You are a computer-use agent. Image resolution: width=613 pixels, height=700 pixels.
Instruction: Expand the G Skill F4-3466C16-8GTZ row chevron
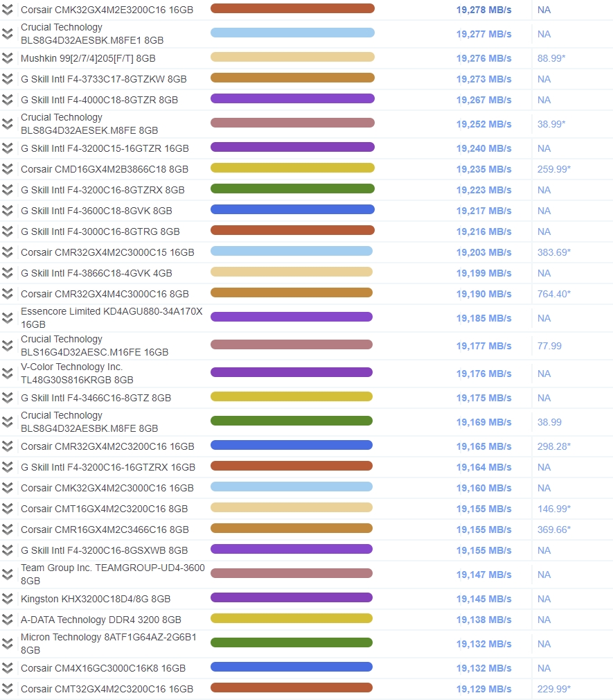(x=7, y=398)
